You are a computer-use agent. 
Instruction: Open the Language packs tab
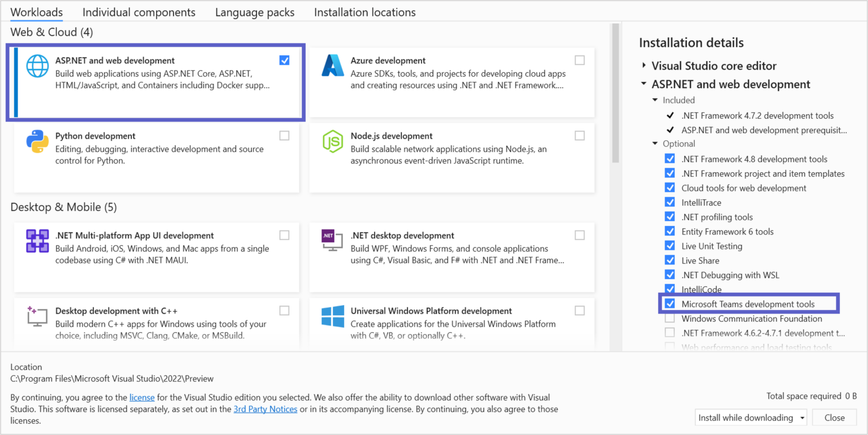[x=254, y=12]
